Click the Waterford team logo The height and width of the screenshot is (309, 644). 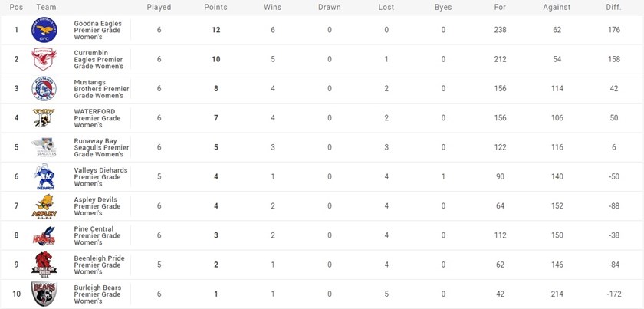44,118
